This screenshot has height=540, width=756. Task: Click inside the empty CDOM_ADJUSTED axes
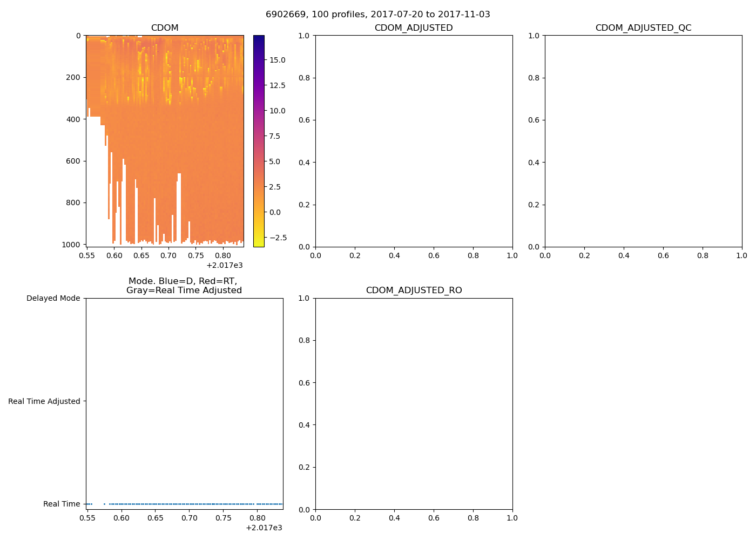tap(414, 141)
